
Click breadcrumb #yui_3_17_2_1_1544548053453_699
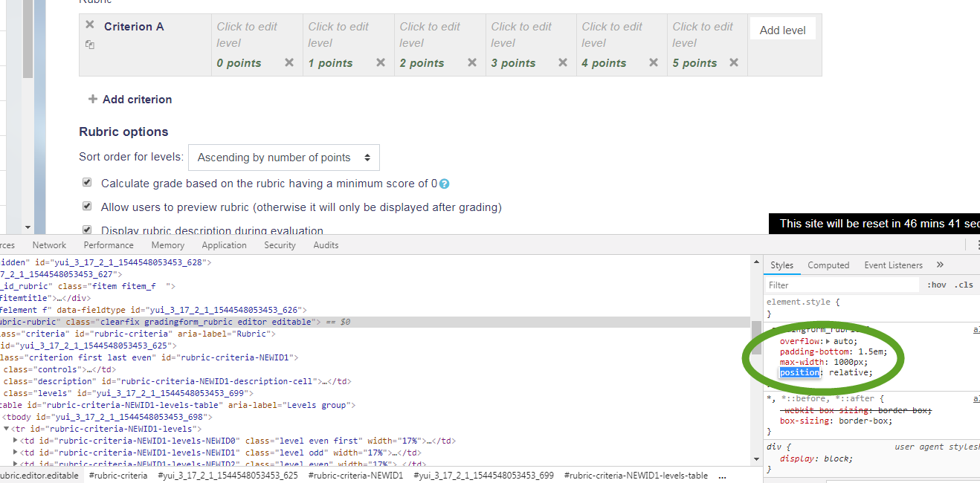(x=483, y=476)
